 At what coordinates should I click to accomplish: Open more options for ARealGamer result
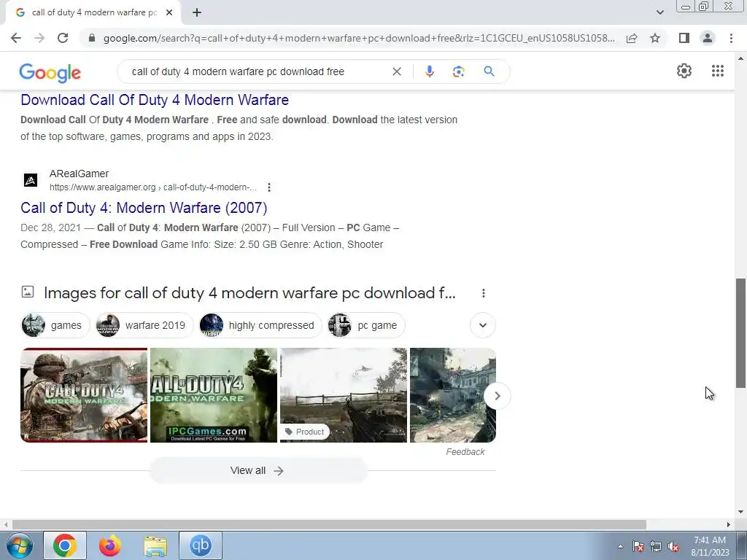[x=269, y=187]
